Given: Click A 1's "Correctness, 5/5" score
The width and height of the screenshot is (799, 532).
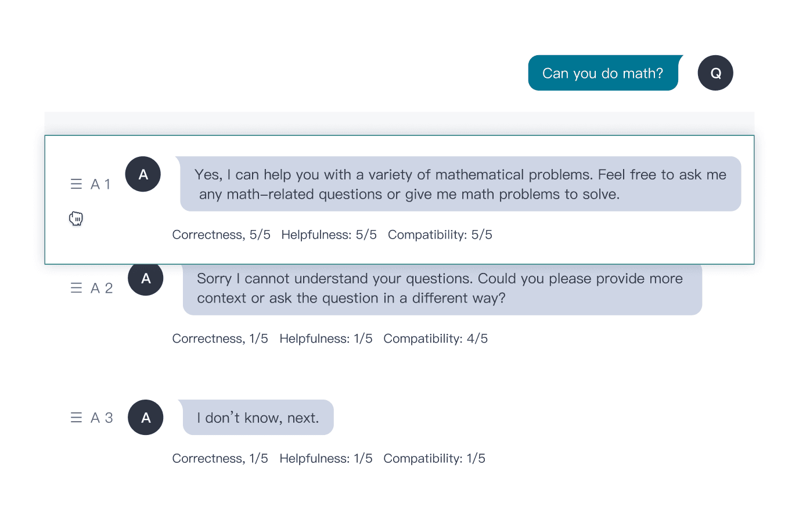Looking at the screenshot, I should (221, 235).
